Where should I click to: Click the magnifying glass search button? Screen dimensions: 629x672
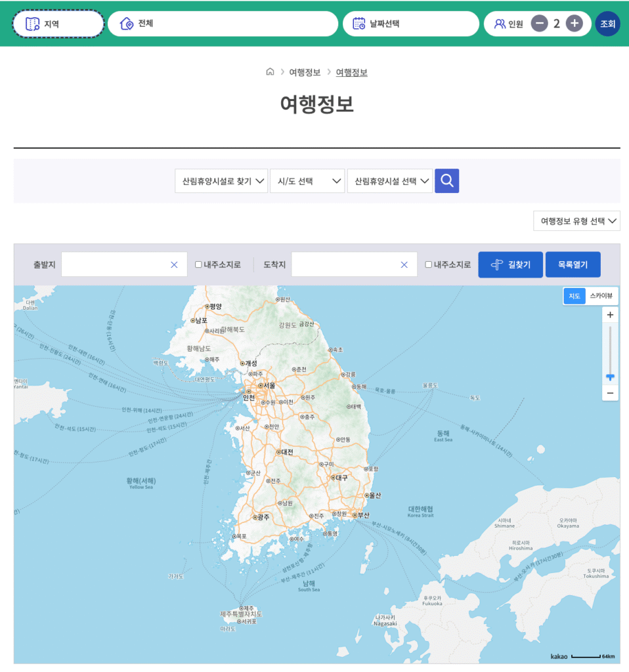[x=446, y=180]
